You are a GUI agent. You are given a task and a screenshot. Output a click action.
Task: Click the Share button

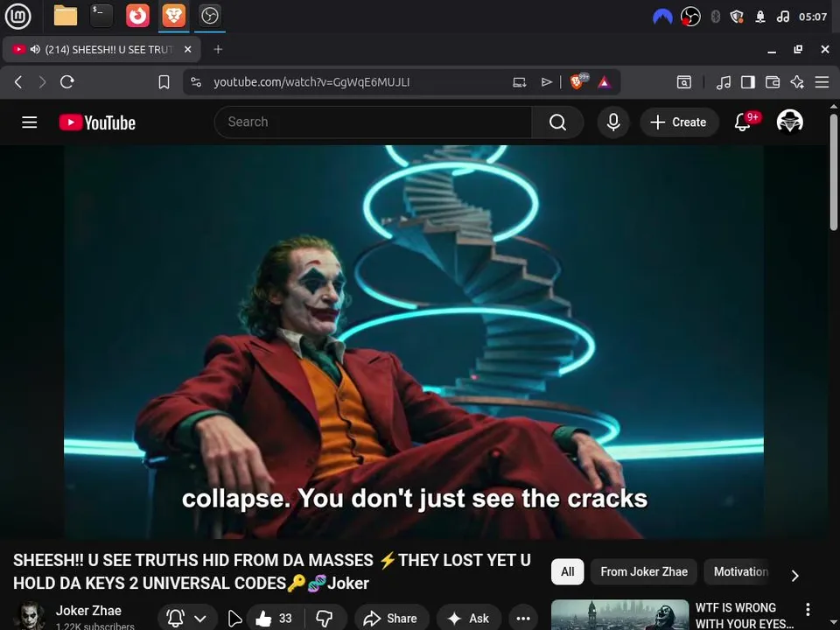point(391,619)
